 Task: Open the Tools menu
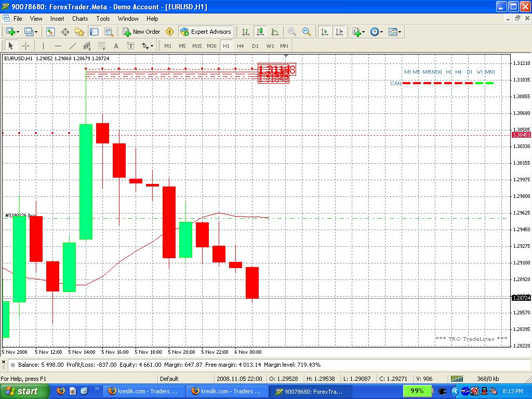(103, 19)
